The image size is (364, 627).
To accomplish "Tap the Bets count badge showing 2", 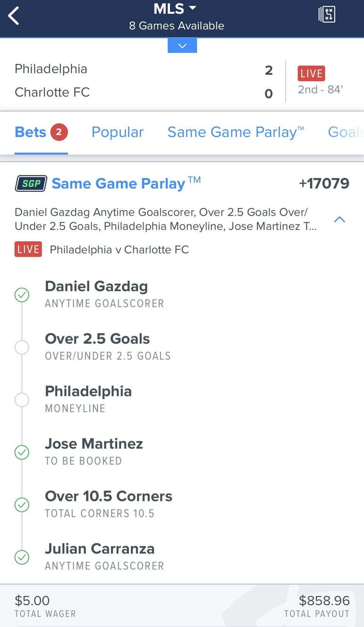I will tap(59, 132).
